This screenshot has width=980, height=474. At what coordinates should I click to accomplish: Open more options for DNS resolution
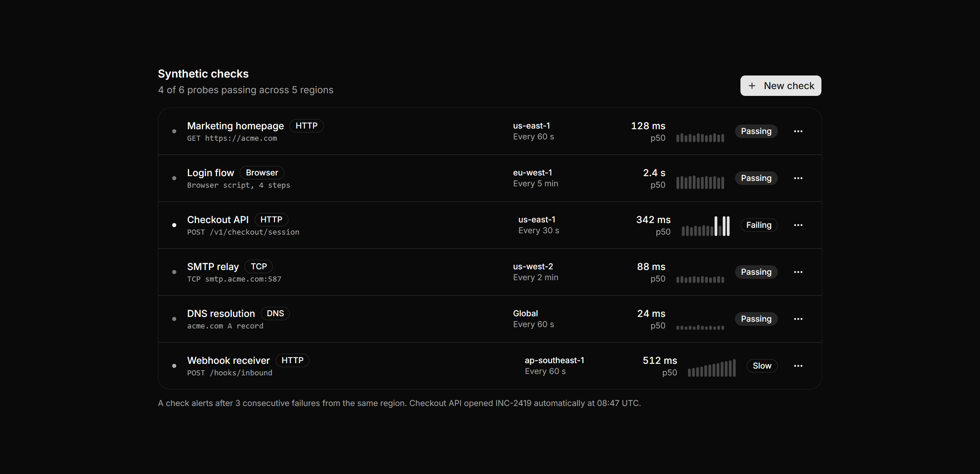pyautogui.click(x=798, y=319)
